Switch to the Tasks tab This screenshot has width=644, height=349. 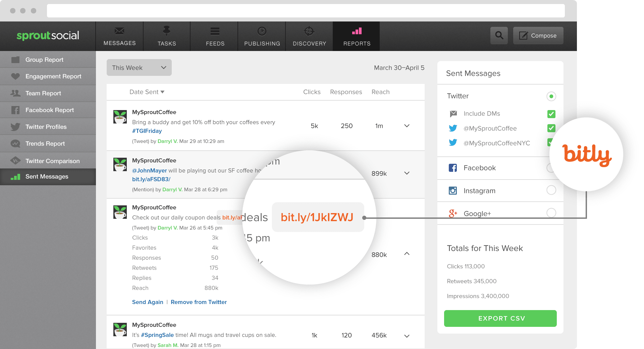[167, 36]
